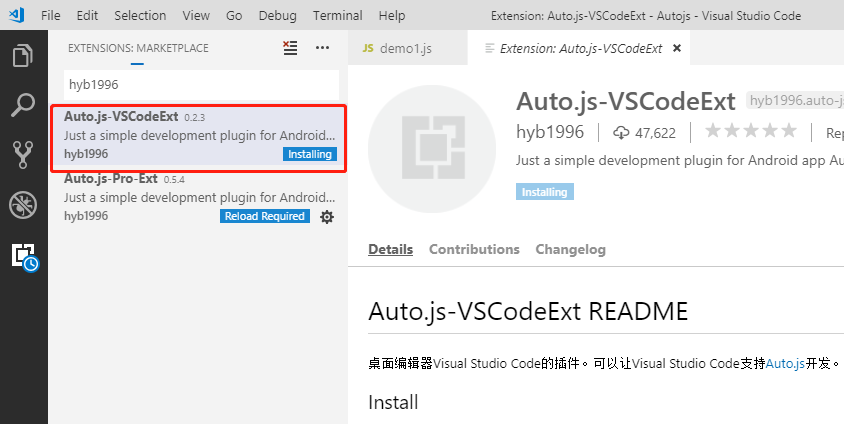Open the Debug menu

(x=277, y=16)
